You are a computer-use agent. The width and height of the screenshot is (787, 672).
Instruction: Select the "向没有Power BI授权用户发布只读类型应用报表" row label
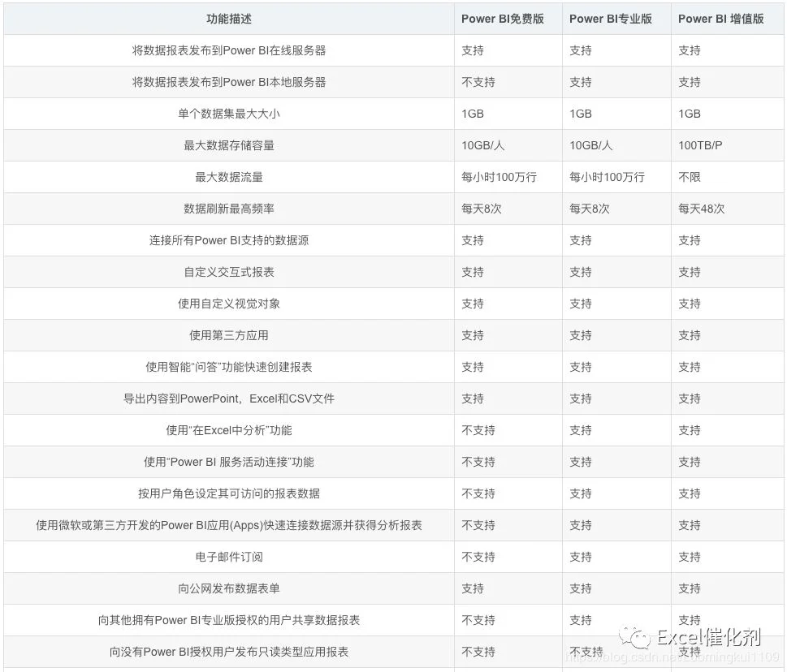(x=229, y=652)
